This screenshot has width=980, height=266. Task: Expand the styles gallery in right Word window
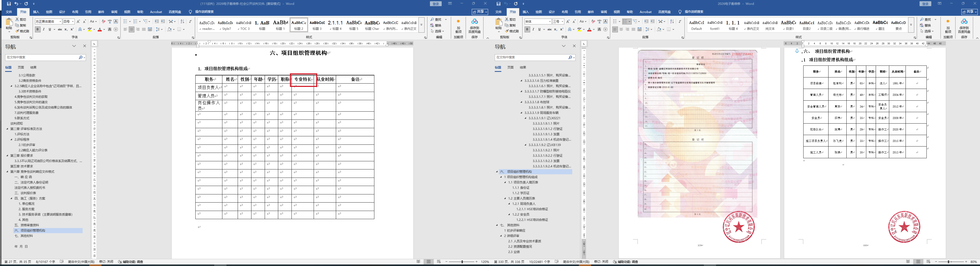(911, 25)
